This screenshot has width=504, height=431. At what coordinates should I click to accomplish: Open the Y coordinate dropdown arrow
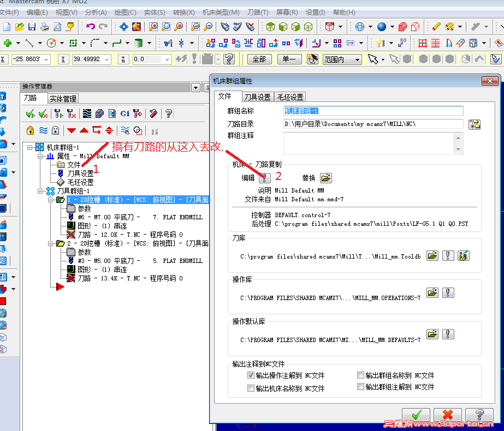tap(107, 59)
